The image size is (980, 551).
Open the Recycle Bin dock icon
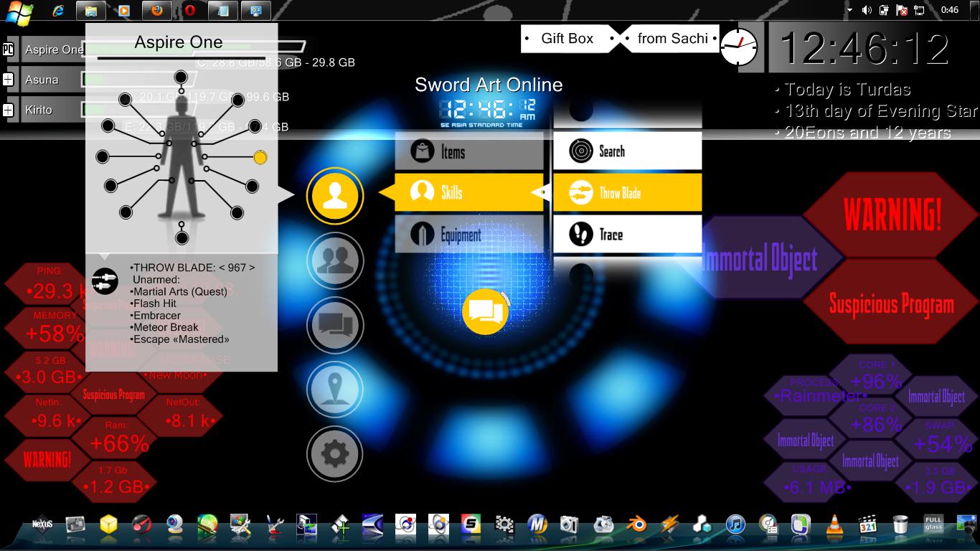(900, 524)
